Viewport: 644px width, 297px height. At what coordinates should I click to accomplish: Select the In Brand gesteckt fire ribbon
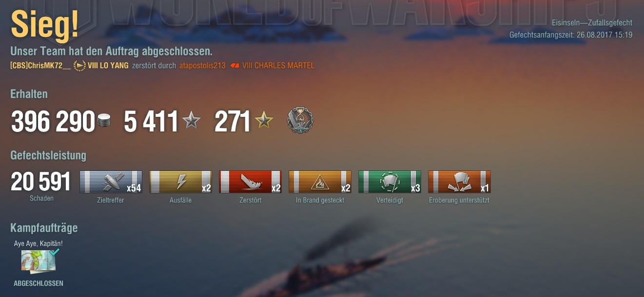(x=320, y=182)
